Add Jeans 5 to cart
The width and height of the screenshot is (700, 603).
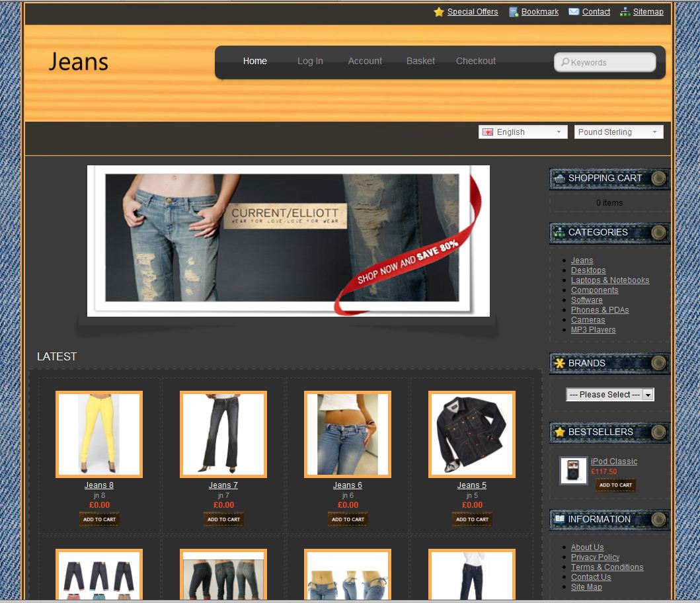click(x=472, y=520)
